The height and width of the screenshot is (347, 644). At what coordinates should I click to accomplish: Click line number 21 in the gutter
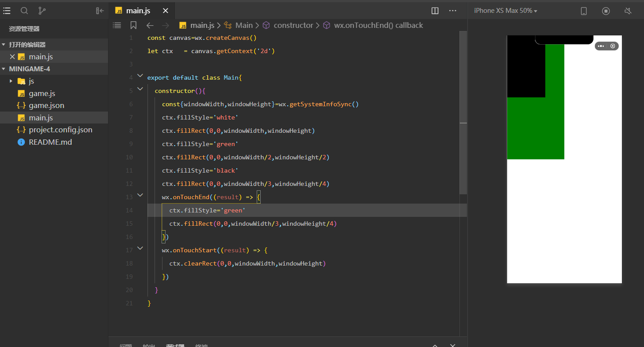tap(129, 303)
